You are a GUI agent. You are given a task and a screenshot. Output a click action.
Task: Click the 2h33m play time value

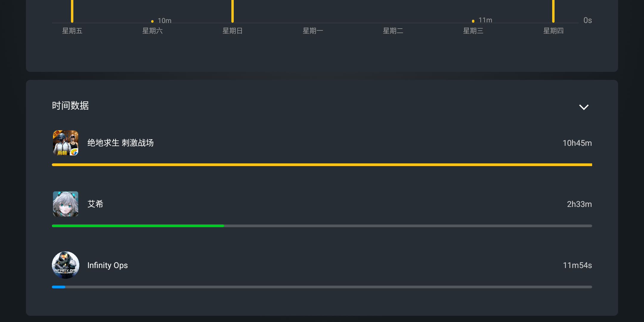coord(579,204)
